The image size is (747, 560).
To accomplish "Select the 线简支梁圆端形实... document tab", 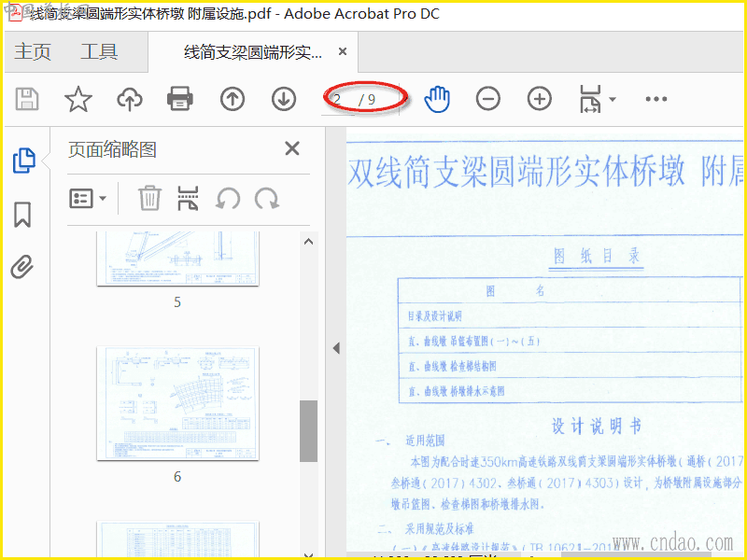I will (252, 52).
